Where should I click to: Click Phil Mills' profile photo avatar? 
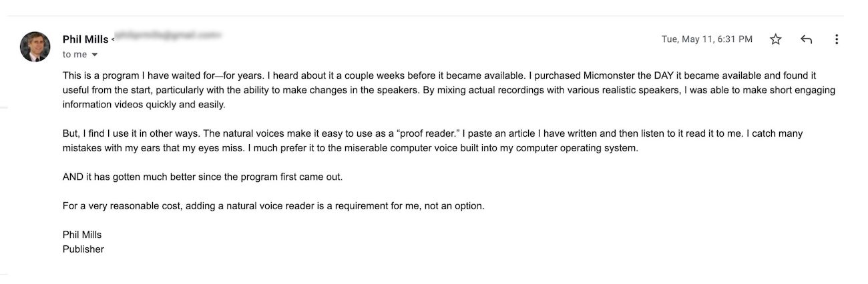tap(35, 47)
